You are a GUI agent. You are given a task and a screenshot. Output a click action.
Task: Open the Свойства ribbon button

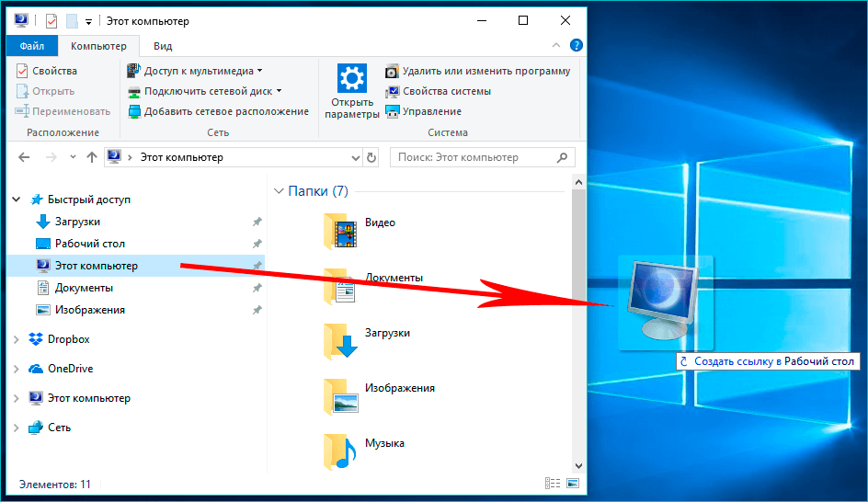(47, 71)
